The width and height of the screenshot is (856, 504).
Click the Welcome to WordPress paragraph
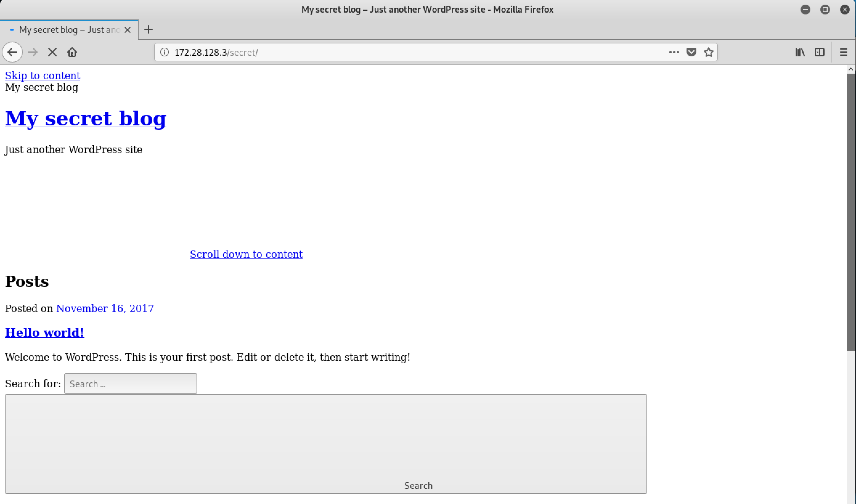[x=208, y=357]
